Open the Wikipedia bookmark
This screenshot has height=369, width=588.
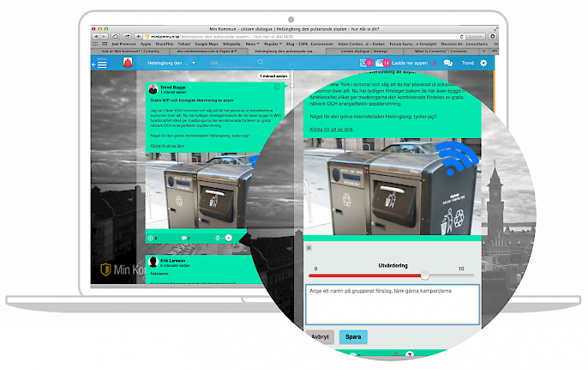click(x=231, y=44)
